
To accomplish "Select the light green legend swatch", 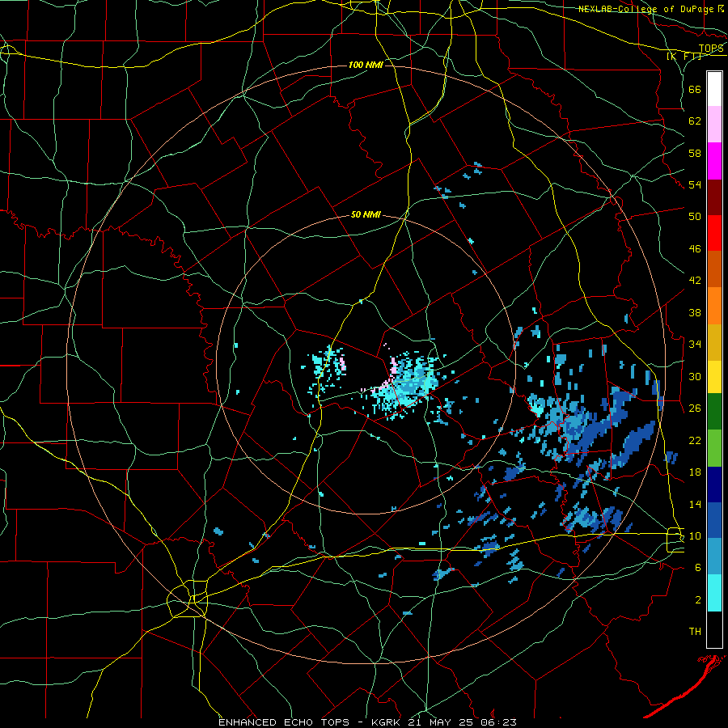I will point(714,447).
